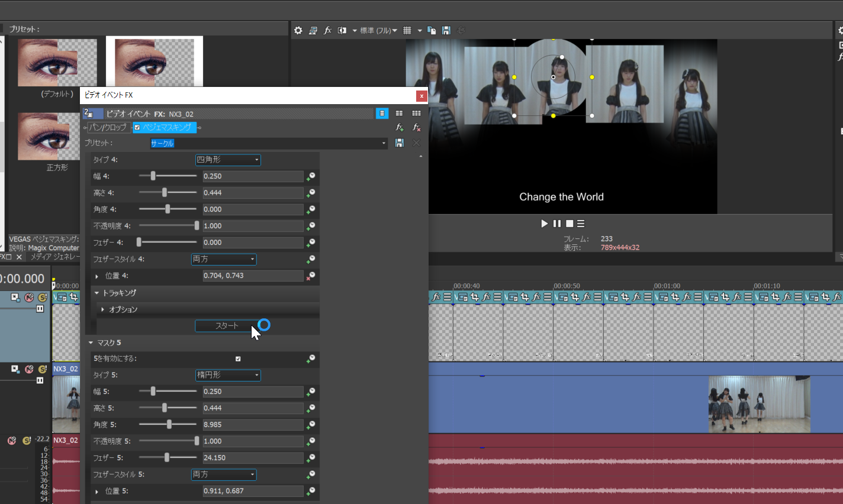Select the (デフォルト) preset thumbnail
This screenshot has width=843, height=504.
pyautogui.click(x=57, y=63)
